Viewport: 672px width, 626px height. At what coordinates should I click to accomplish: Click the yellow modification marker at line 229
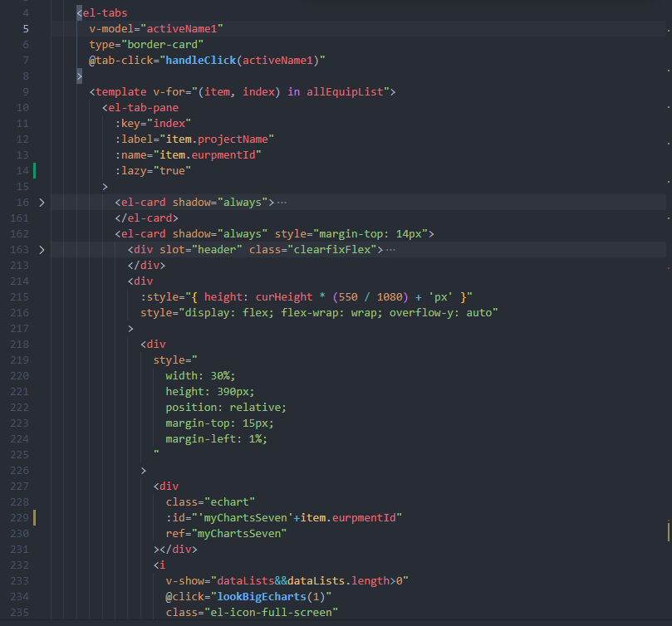36,517
